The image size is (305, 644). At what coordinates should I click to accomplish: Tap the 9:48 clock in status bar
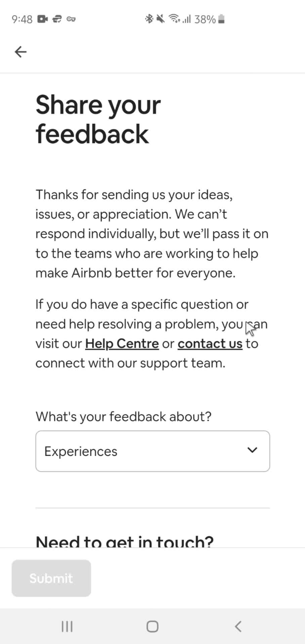(22, 19)
